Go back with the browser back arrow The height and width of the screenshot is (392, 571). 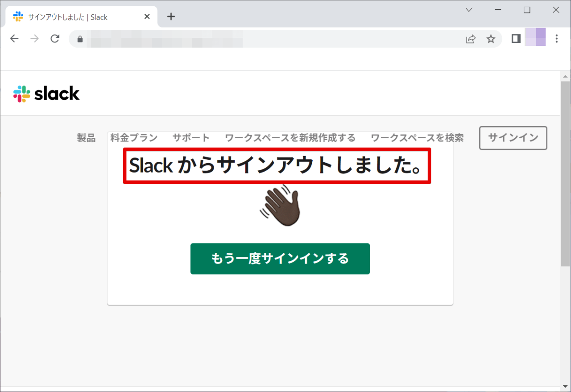(x=14, y=39)
